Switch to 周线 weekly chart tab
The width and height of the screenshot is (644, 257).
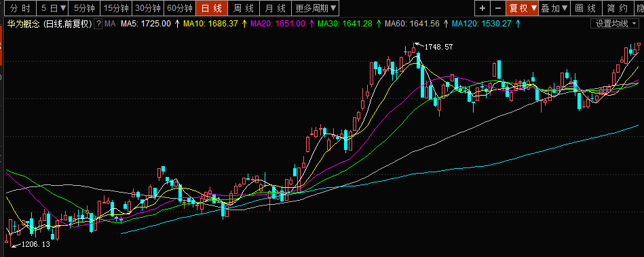(x=243, y=8)
